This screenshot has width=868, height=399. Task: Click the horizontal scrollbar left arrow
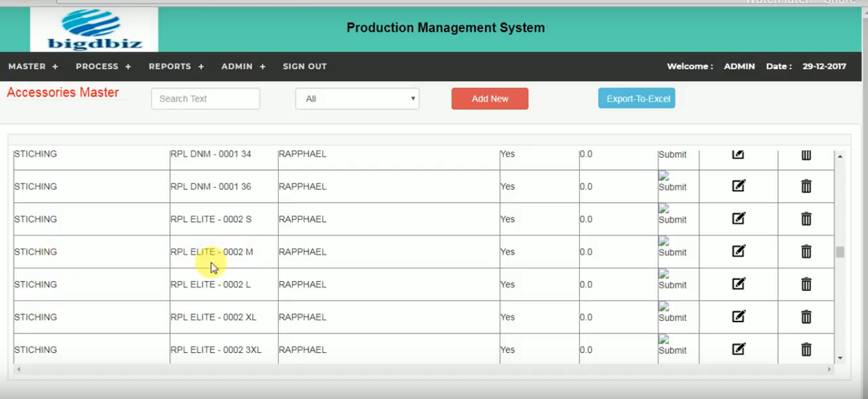(x=19, y=370)
